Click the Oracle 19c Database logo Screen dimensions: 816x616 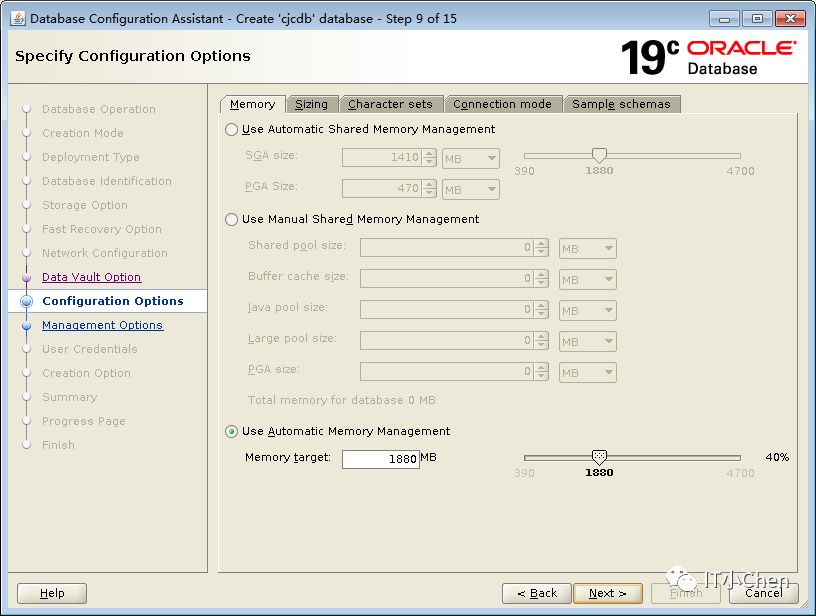coord(708,57)
